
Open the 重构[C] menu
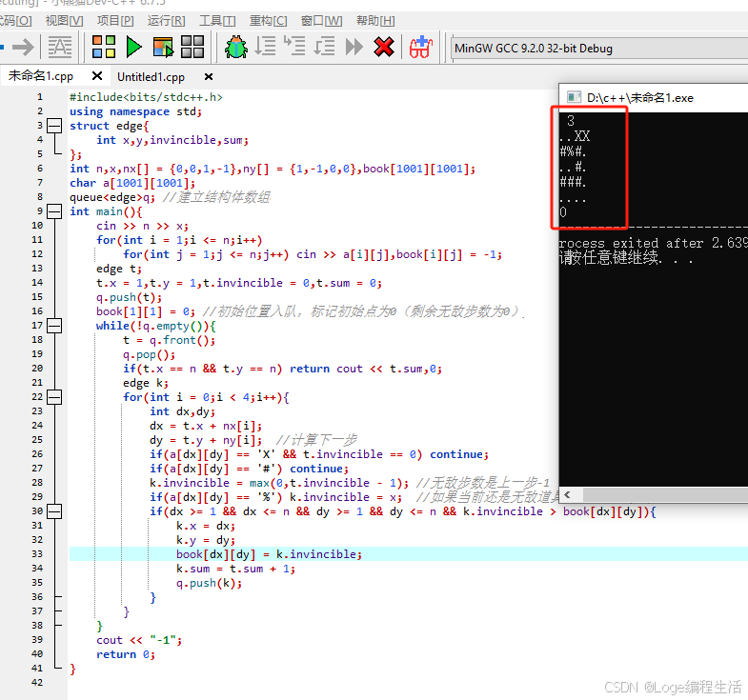tap(268, 21)
